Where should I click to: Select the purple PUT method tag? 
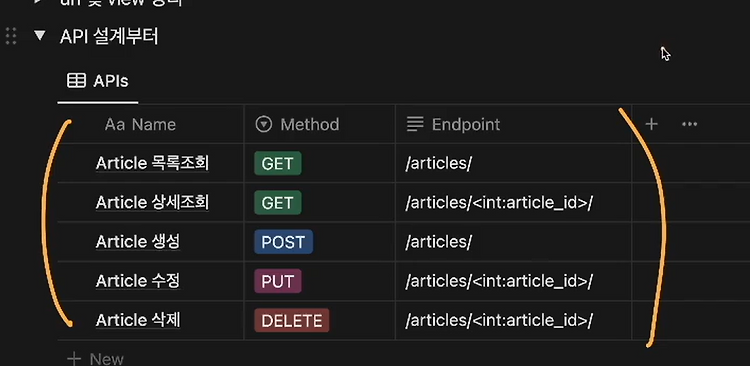tap(278, 281)
